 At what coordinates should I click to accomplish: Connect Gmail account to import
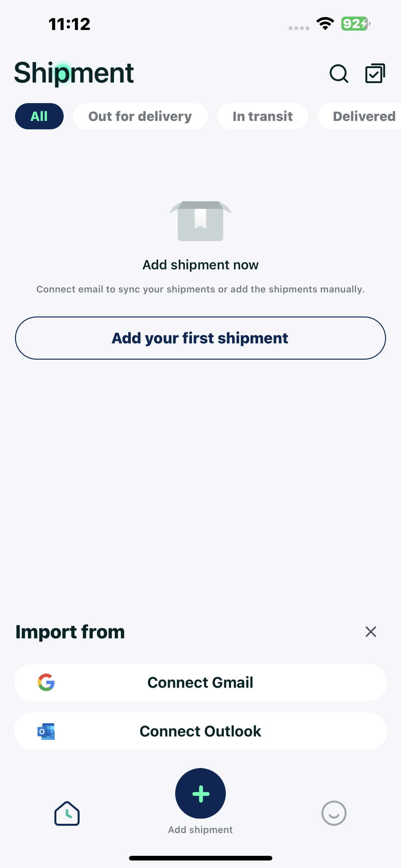(200, 682)
